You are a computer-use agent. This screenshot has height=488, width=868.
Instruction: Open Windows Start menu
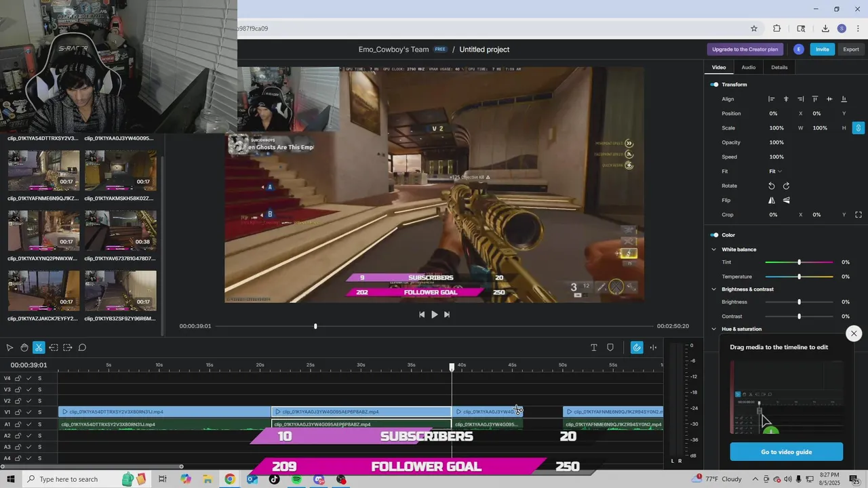(x=11, y=479)
